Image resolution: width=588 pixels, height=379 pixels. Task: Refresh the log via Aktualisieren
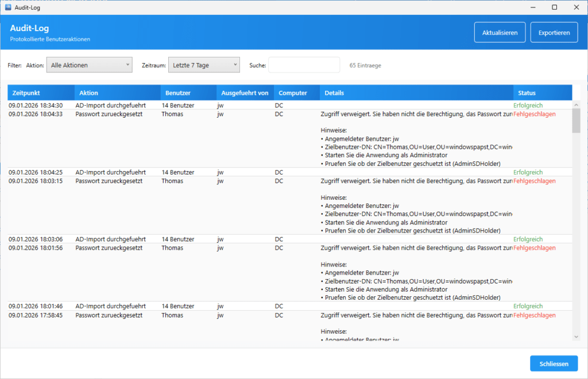tap(499, 32)
